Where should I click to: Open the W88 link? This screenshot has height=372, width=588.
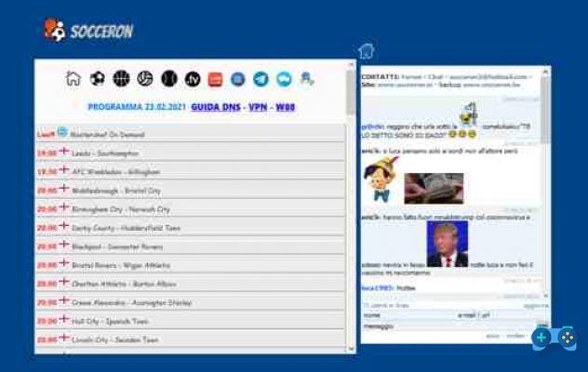click(x=286, y=107)
